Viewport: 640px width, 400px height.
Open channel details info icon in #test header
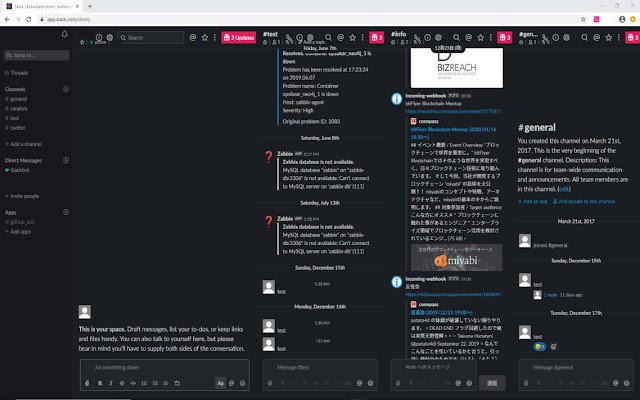coord(300,38)
